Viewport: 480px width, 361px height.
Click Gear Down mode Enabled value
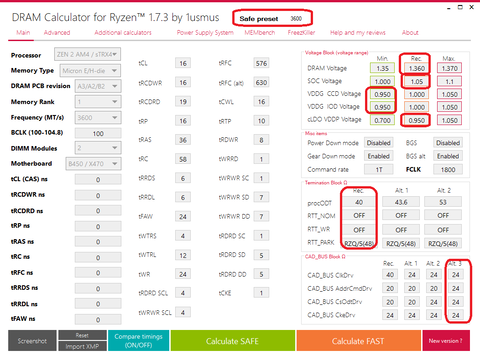click(x=379, y=156)
